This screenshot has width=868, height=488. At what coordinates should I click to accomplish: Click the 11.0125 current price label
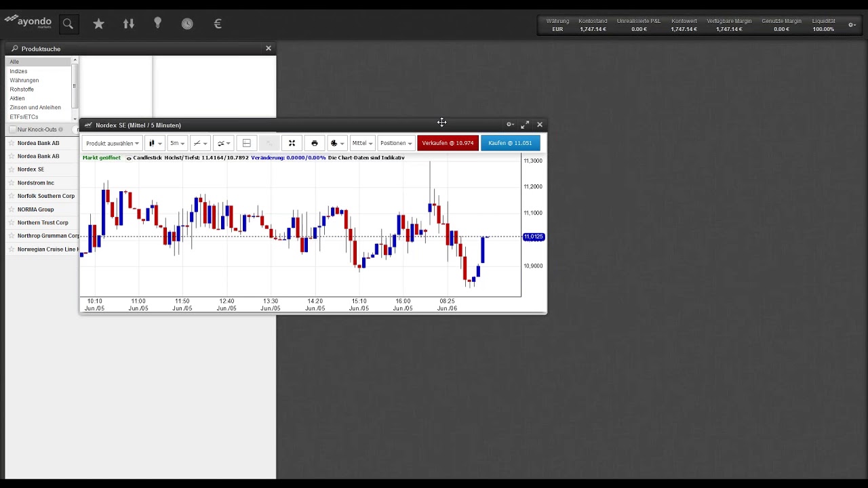pos(534,237)
